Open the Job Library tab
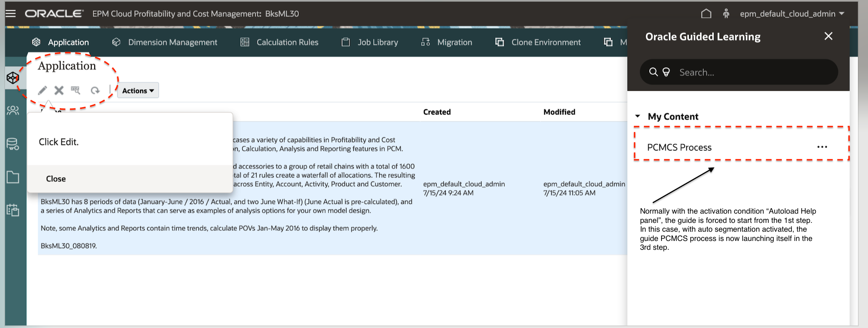This screenshot has width=868, height=328. [370, 42]
